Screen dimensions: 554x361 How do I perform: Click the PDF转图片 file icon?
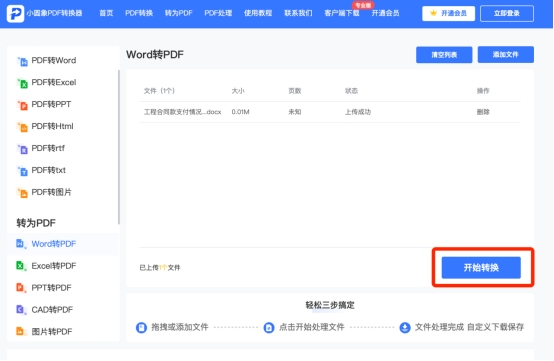[22, 193]
